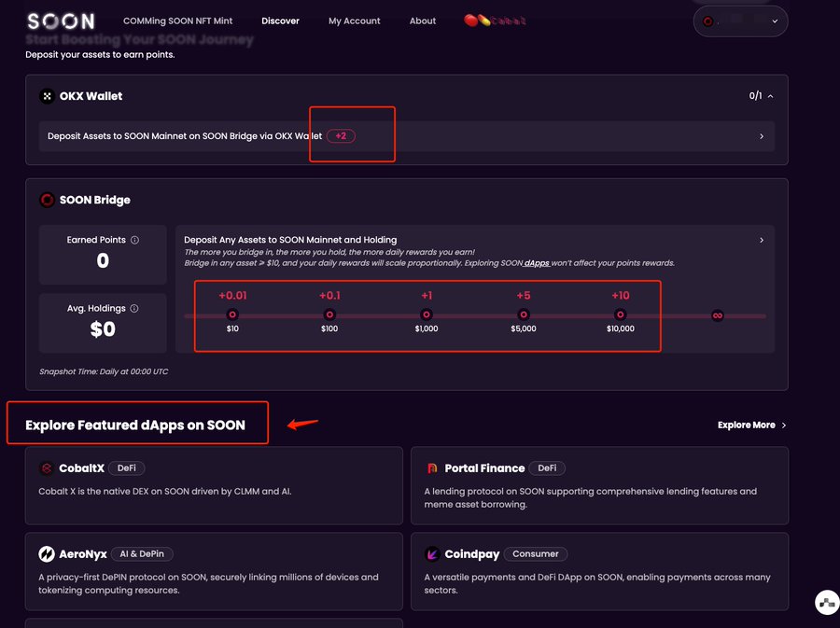Click the Consumer tag on Coindpay

pyautogui.click(x=535, y=553)
